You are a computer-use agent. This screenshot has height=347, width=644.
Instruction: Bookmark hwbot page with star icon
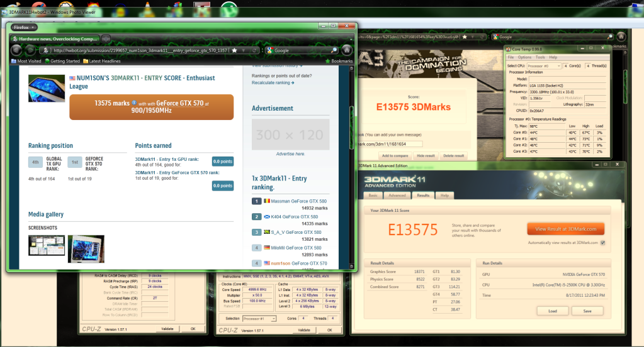click(235, 50)
